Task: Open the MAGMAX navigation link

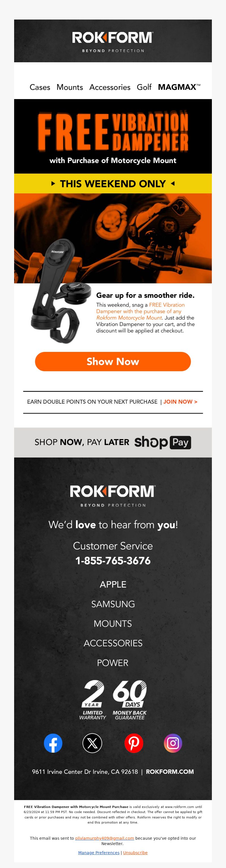Action: click(x=179, y=87)
